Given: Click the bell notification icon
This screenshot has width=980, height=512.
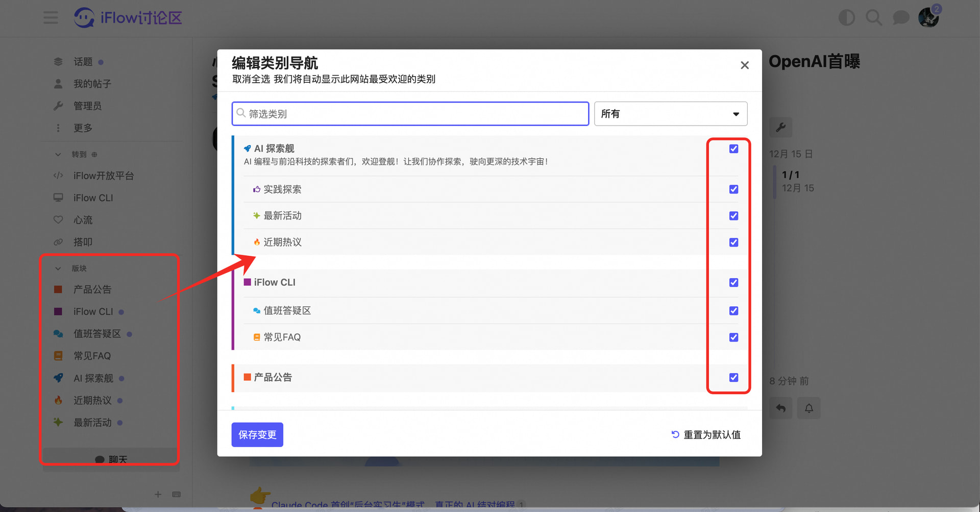Looking at the screenshot, I should 809,408.
